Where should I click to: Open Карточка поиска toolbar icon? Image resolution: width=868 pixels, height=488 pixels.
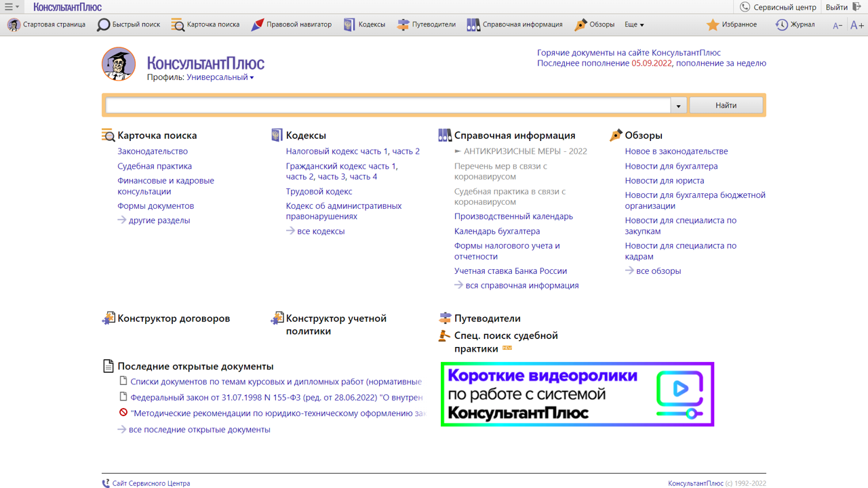(x=178, y=24)
